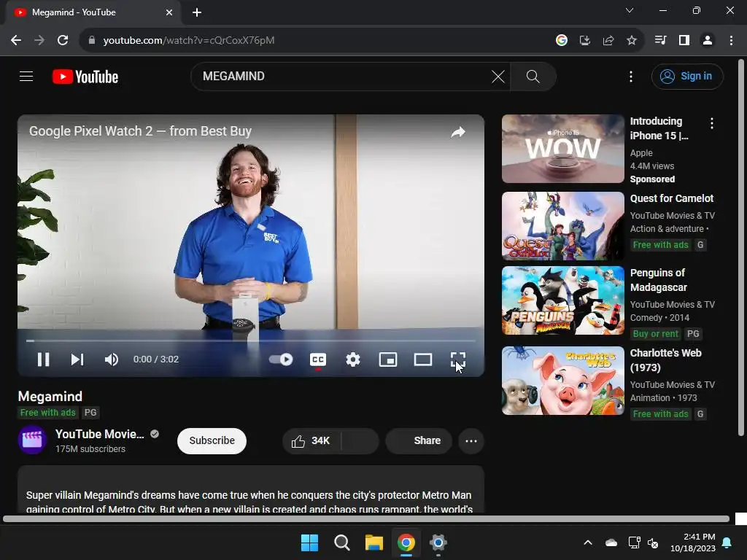This screenshot has width=747, height=560.
Task: Go to YouTube home via logo
Action: click(85, 77)
